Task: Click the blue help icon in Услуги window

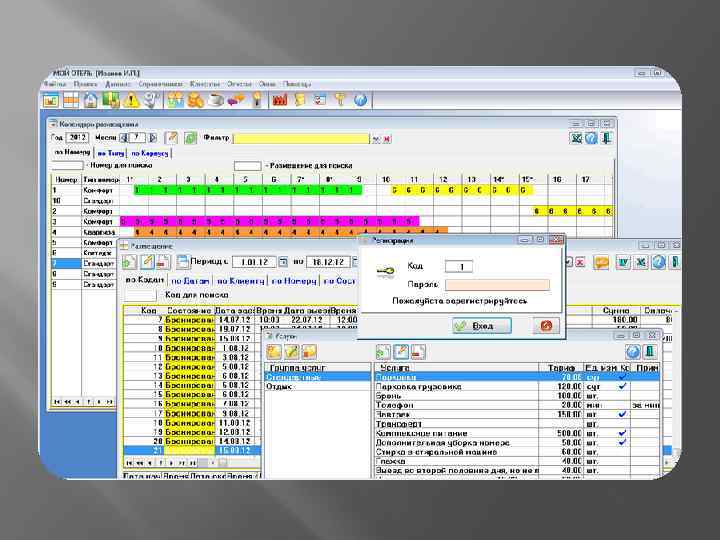Action: tap(633, 352)
